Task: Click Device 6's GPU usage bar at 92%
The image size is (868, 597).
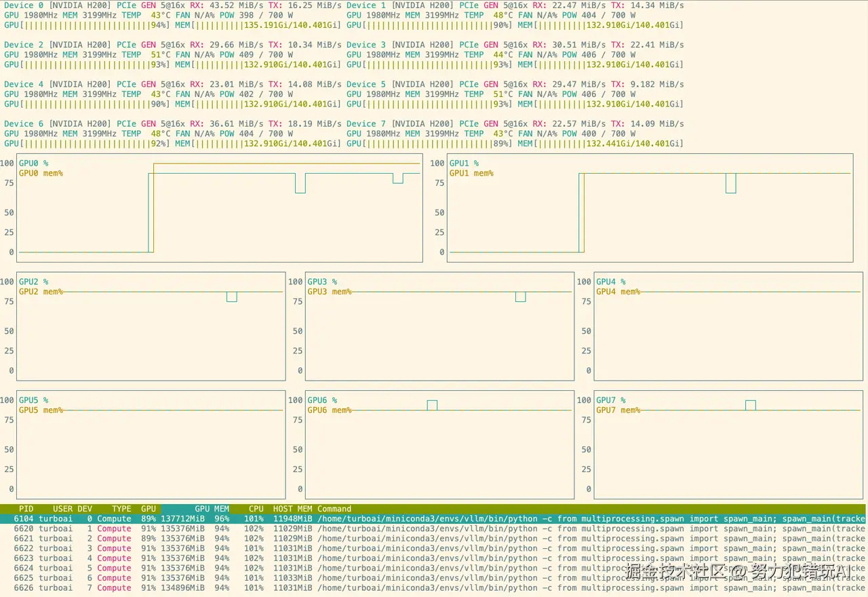Action: pyautogui.click(x=87, y=143)
